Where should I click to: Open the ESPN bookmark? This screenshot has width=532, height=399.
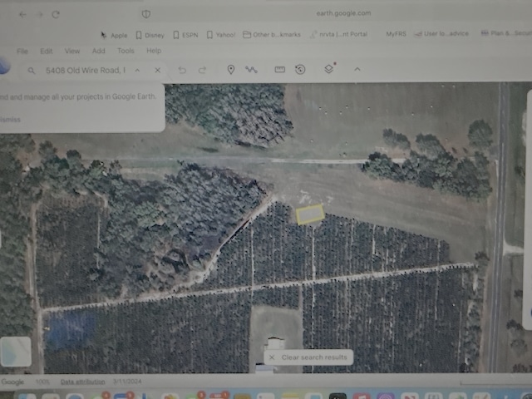tap(185, 35)
